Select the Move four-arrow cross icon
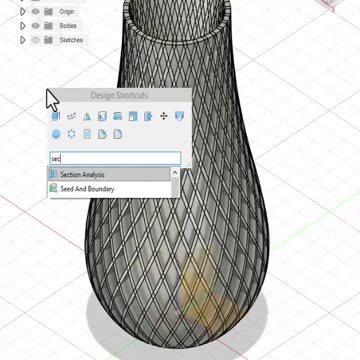Screen dimensions: 360x360 tap(164, 116)
